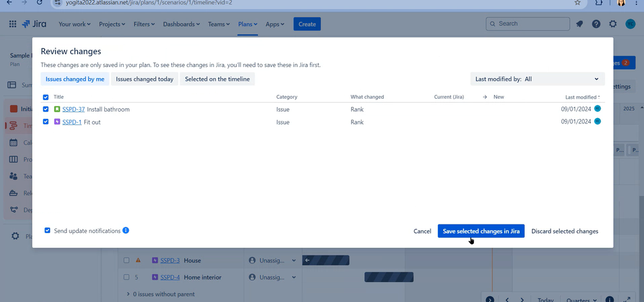Image resolution: width=644 pixels, height=302 pixels.
Task: Cancel the Review changes dialog
Action: pos(422,231)
